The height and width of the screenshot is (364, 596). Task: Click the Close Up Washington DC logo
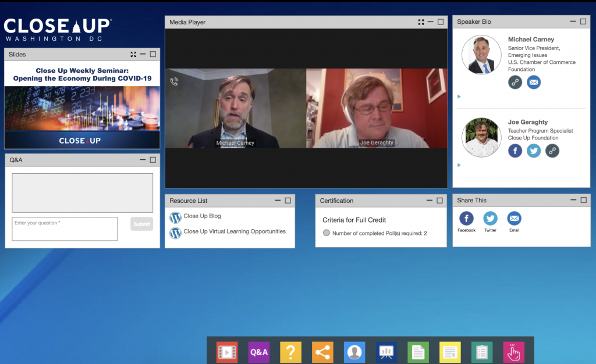coord(58,30)
